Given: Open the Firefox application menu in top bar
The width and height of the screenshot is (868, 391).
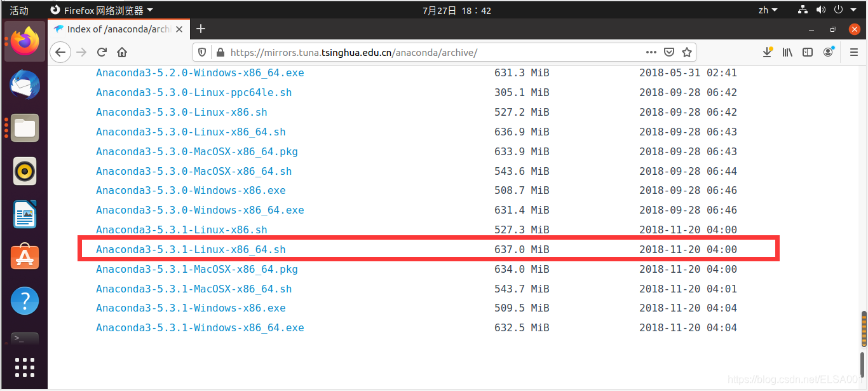Looking at the screenshot, I should point(101,10).
